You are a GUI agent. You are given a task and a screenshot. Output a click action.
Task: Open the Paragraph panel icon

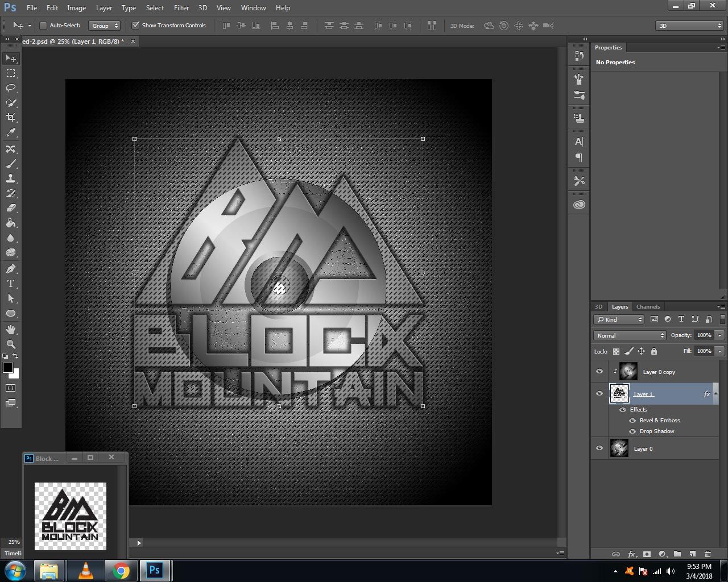(x=579, y=157)
